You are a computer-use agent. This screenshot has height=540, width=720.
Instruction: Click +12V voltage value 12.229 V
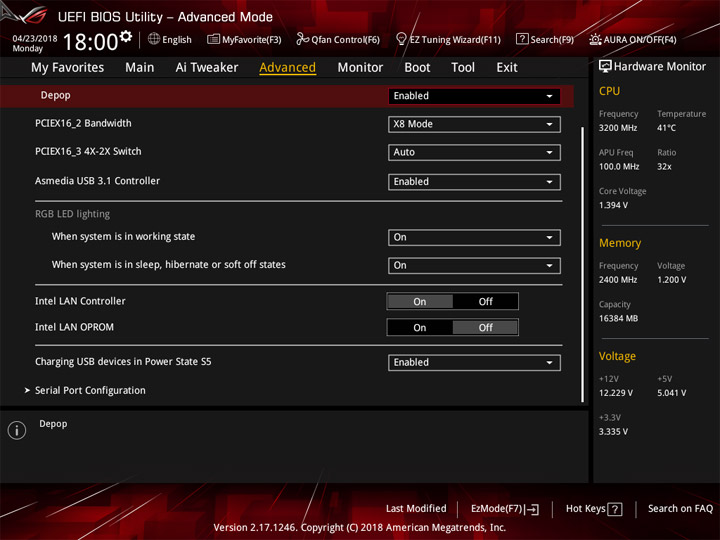click(x=616, y=393)
